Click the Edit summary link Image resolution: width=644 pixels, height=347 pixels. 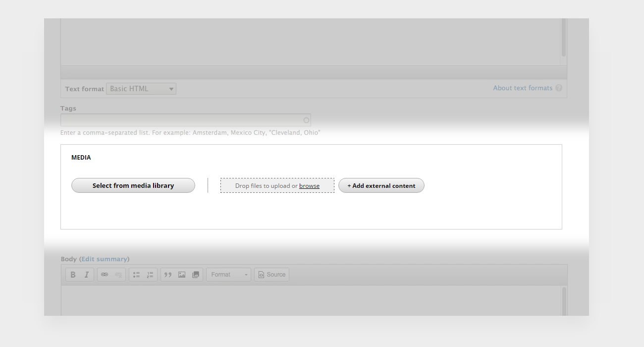click(104, 258)
